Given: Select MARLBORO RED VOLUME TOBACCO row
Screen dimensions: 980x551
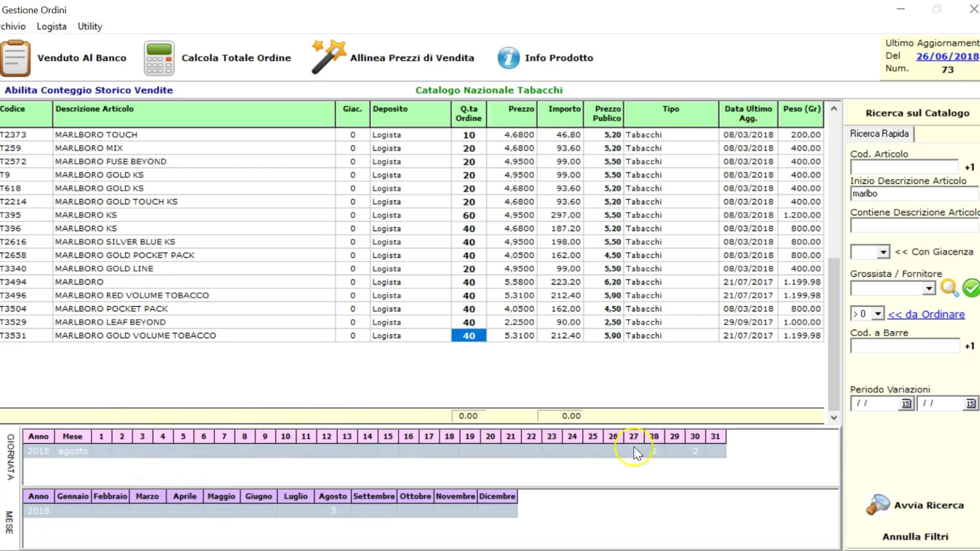Looking at the screenshot, I should point(412,295).
